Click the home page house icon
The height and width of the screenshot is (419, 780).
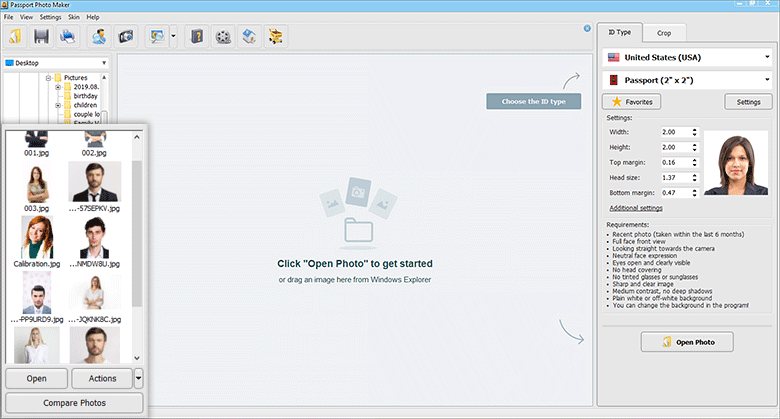click(249, 36)
